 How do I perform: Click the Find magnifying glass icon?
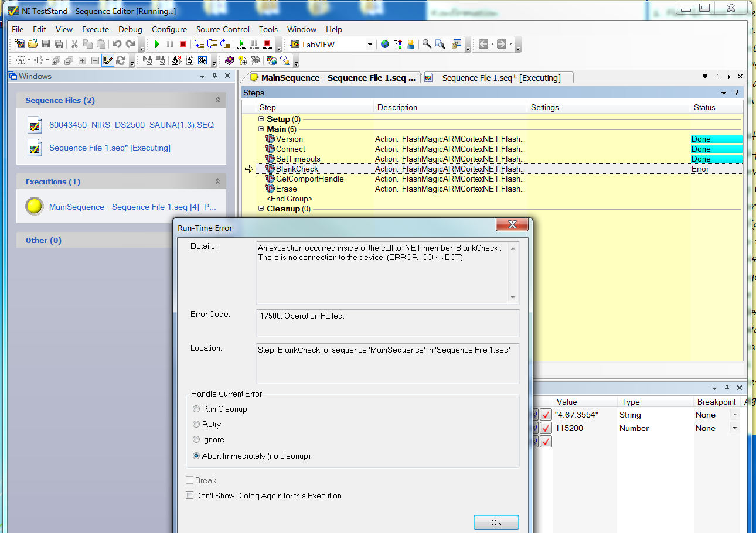(x=427, y=44)
